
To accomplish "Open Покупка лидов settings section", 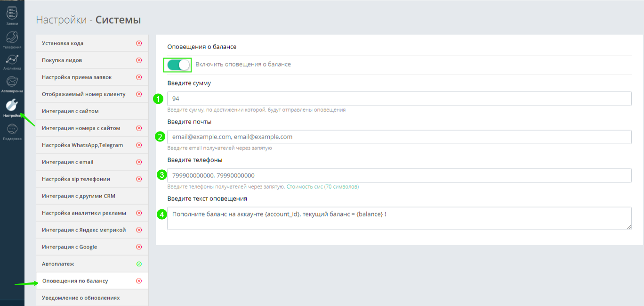I will [92, 60].
